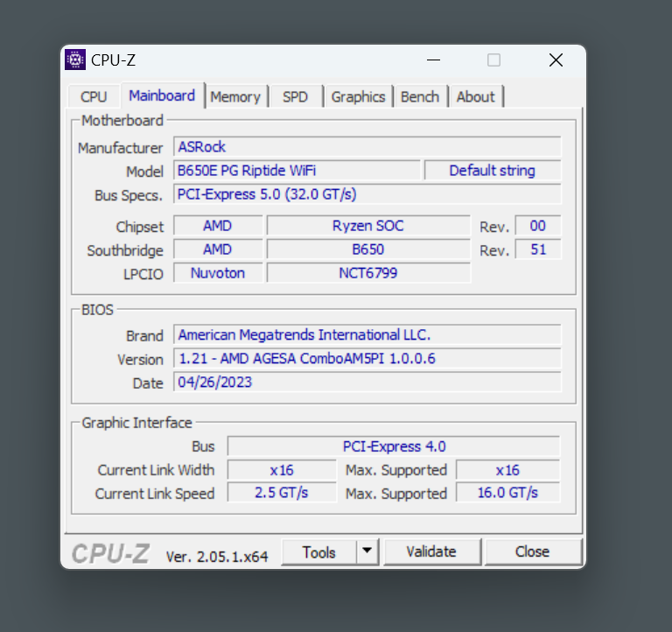Close the CPU-Z window with X
672x632 pixels.
(x=556, y=60)
